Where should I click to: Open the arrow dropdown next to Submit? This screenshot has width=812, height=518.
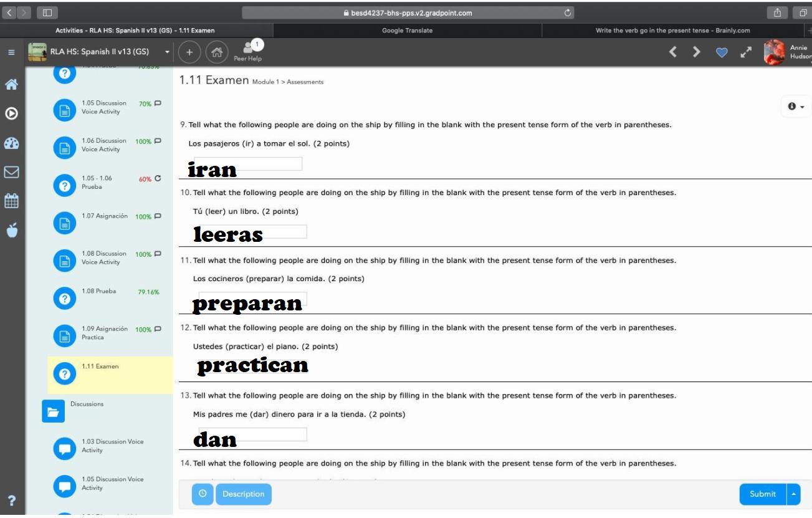coord(793,494)
